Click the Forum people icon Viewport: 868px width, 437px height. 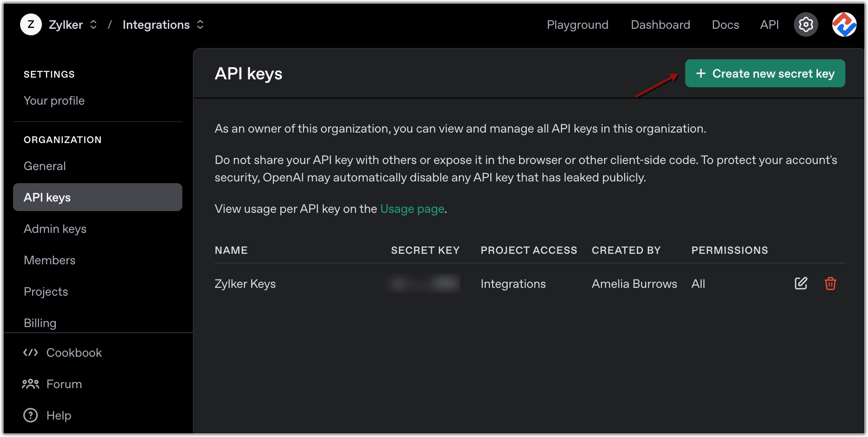[x=31, y=384]
